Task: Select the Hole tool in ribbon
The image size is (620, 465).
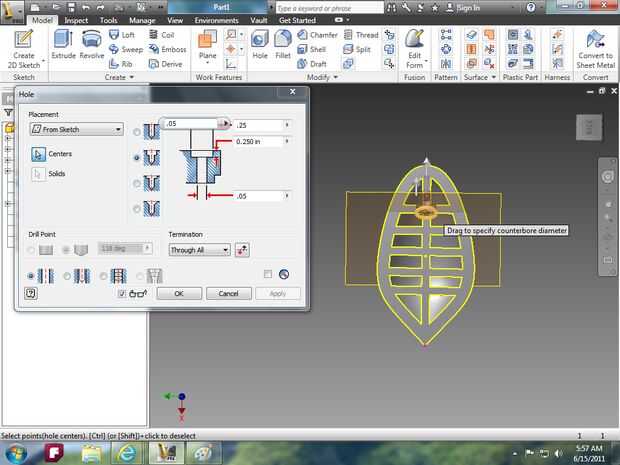Action: pyautogui.click(x=260, y=44)
